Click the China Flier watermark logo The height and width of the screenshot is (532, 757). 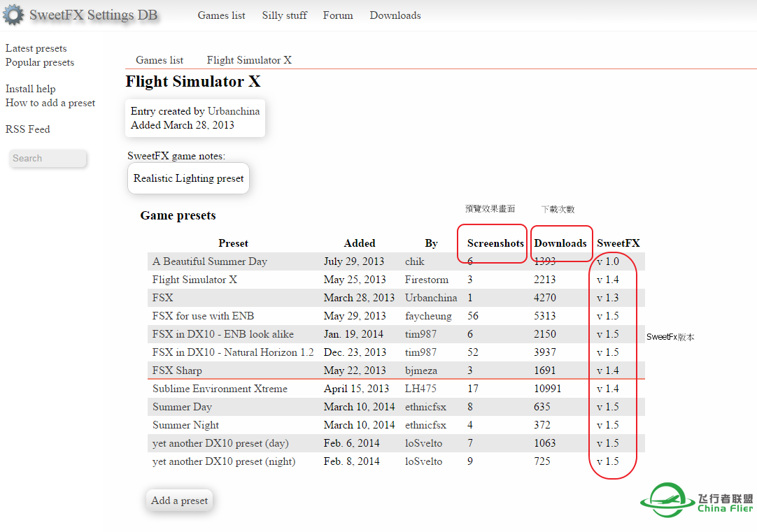point(697,501)
